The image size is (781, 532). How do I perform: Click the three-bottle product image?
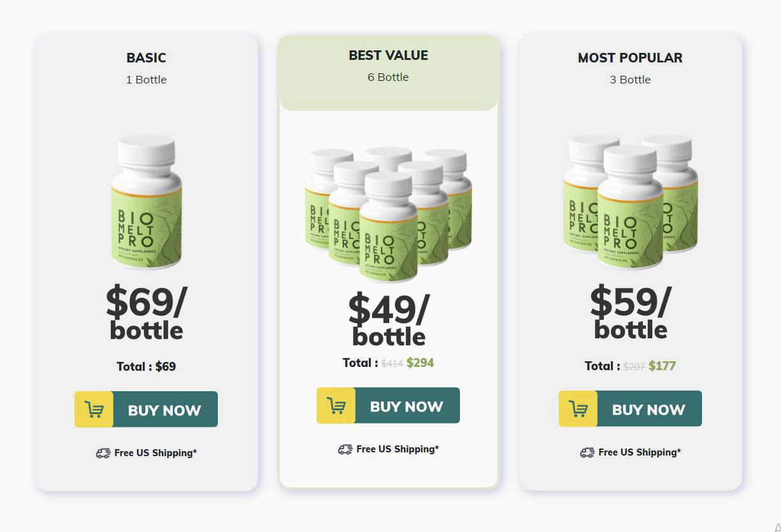pyautogui.click(x=630, y=201)
